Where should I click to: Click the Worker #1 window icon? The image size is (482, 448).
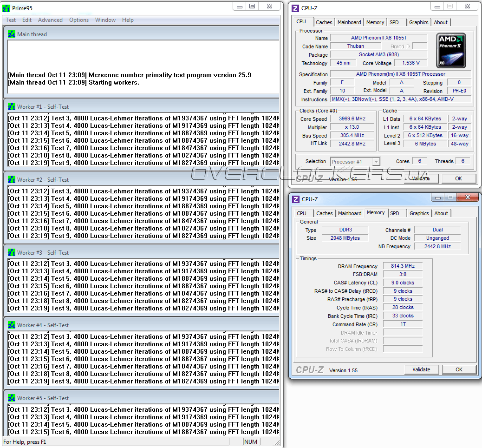[x=11, y=107]
